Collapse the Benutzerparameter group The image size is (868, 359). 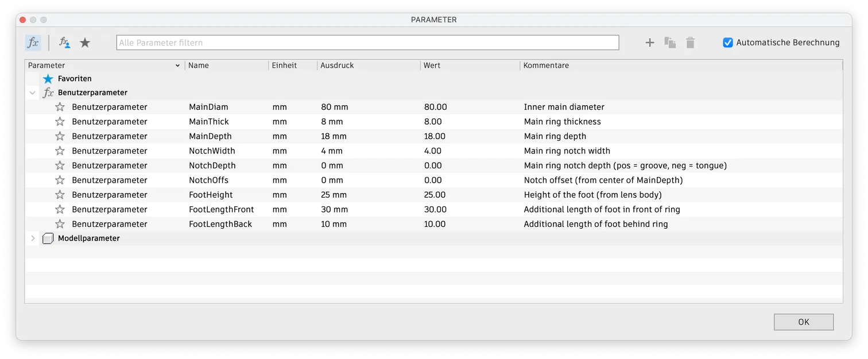[32, 92]
